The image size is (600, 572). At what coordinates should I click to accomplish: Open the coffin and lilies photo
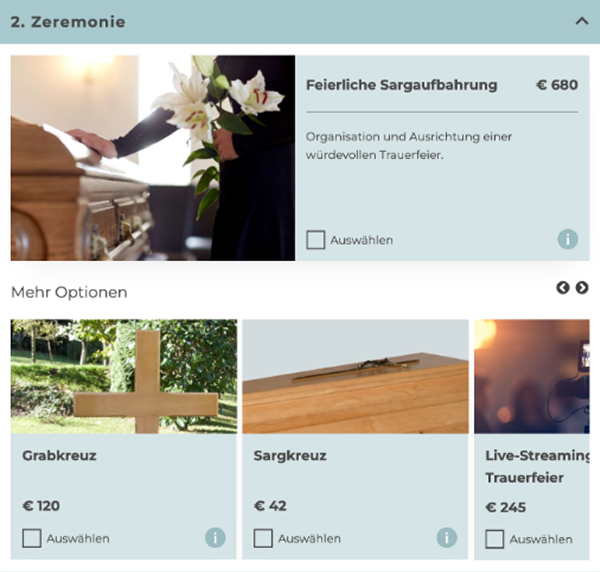(x=153, y=158)
